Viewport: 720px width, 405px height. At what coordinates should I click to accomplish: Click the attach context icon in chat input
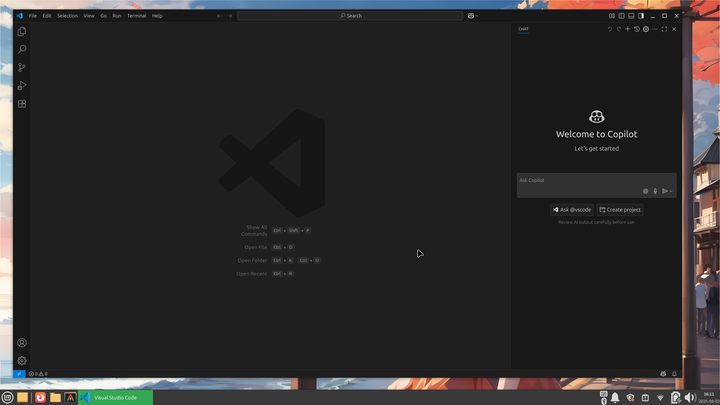click(x=646, y=191)
